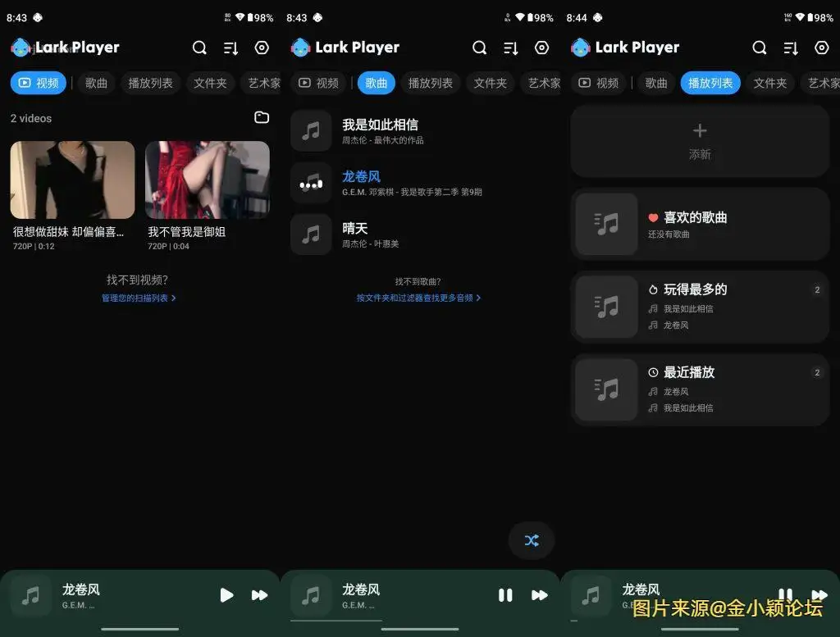Screen dimensions: 840x637
Task: Open settings icon on the playlists screen
Action: pyautogui.click(x=821, y=48)
